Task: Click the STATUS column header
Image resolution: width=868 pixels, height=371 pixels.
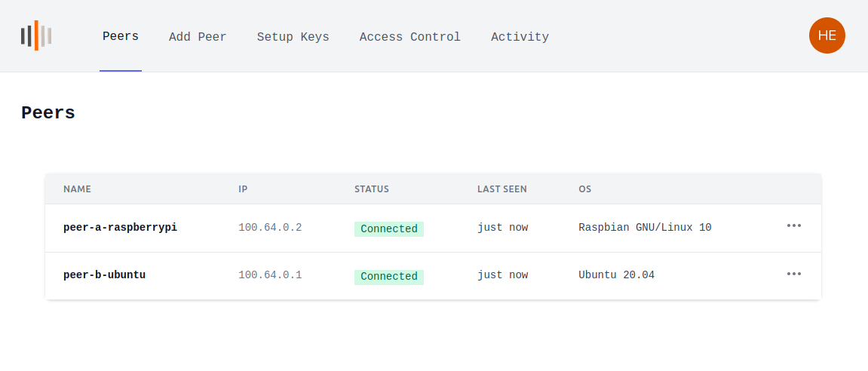Action: point(372,189)
